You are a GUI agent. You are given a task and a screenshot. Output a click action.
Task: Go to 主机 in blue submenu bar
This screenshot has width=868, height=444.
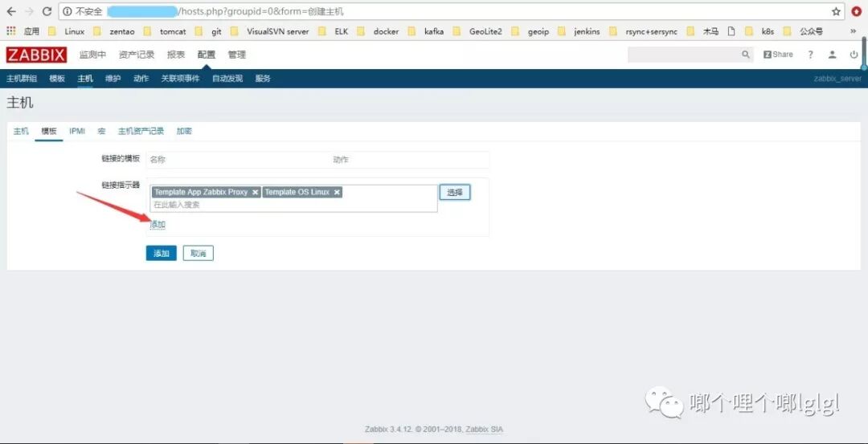click(x=85, y=79)
